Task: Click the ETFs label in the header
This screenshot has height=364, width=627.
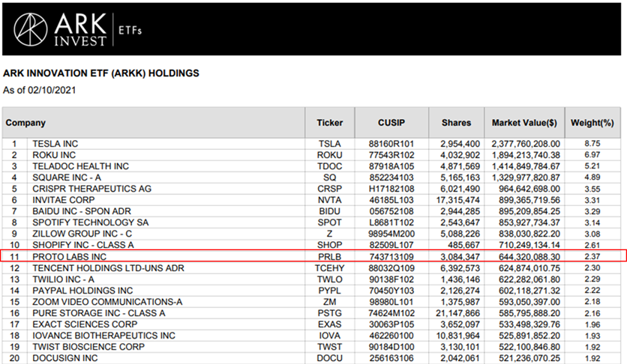Action: 130,30
